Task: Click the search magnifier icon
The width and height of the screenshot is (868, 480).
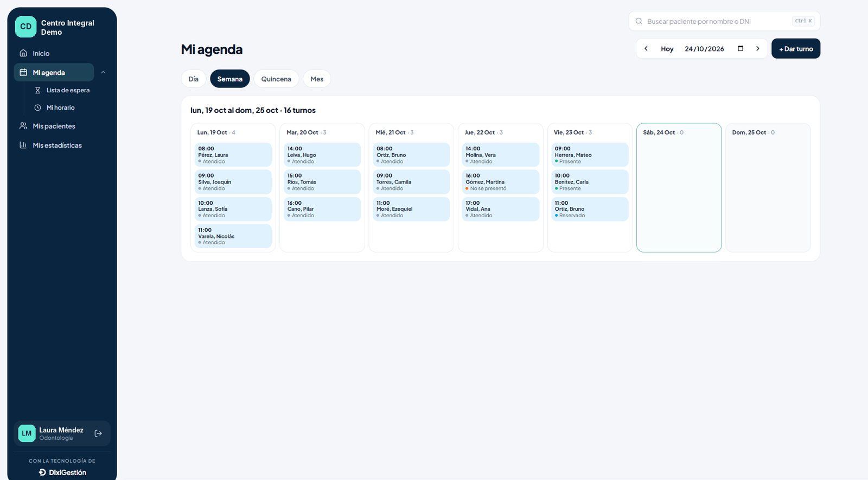Action: [639, 21]
